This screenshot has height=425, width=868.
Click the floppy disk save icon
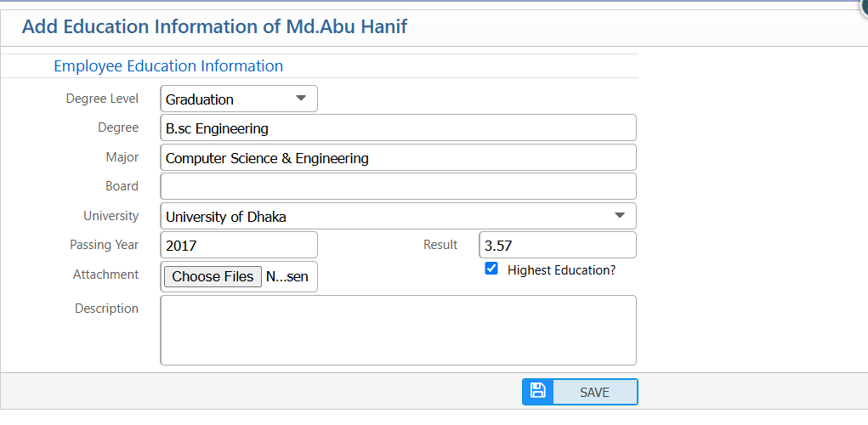pyautogui.click(x=537, y=391)
